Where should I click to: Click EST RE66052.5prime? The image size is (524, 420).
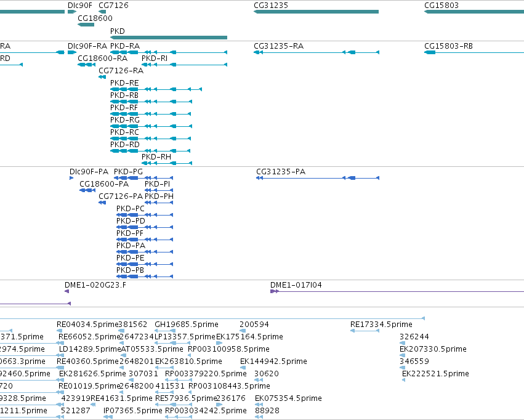click(x=89, y=337)
